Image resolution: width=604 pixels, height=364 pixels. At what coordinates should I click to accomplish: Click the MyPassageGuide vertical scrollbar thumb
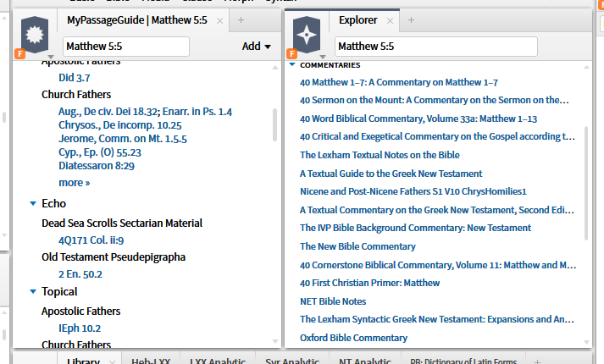tap(274, 124)
